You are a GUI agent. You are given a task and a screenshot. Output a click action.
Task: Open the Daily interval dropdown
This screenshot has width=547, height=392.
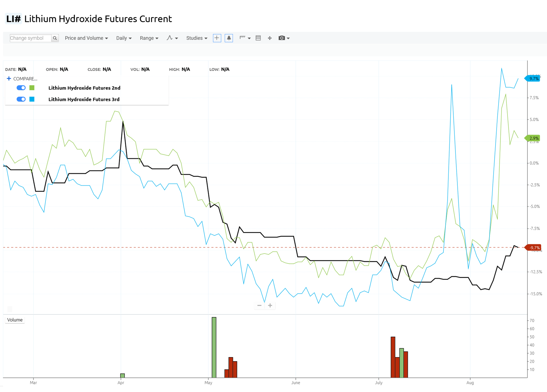click(124, 38)
